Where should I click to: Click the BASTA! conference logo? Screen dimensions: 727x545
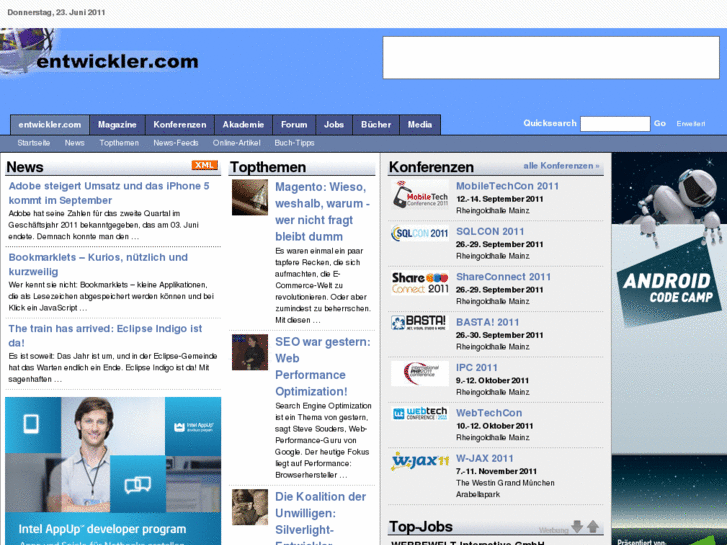[420, 322]
